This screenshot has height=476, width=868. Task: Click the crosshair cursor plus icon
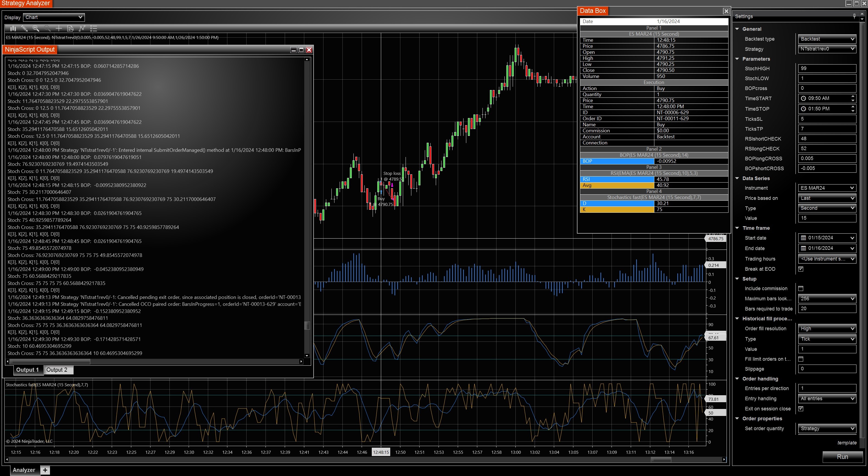(59, 29)
